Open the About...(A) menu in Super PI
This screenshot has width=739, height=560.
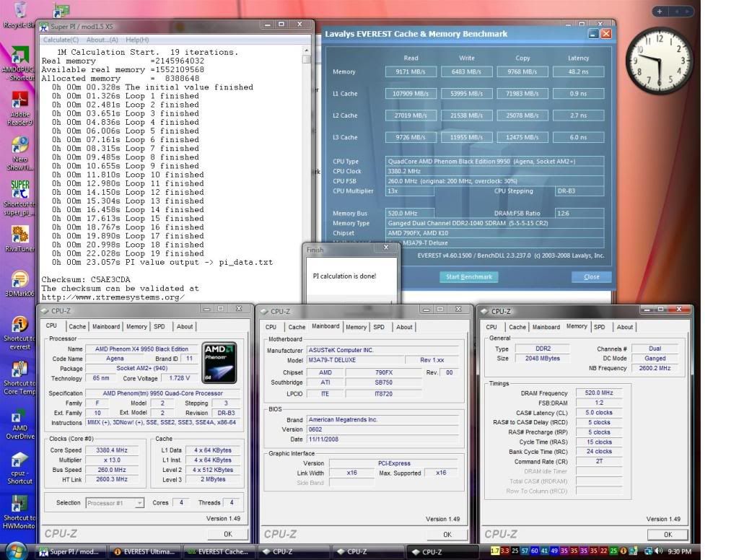(x=102, y=40)
